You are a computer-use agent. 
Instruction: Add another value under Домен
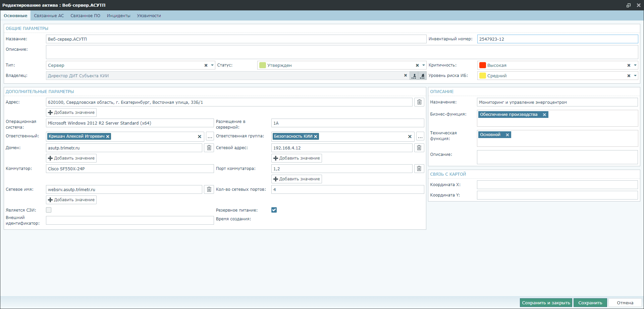[71, 158]
